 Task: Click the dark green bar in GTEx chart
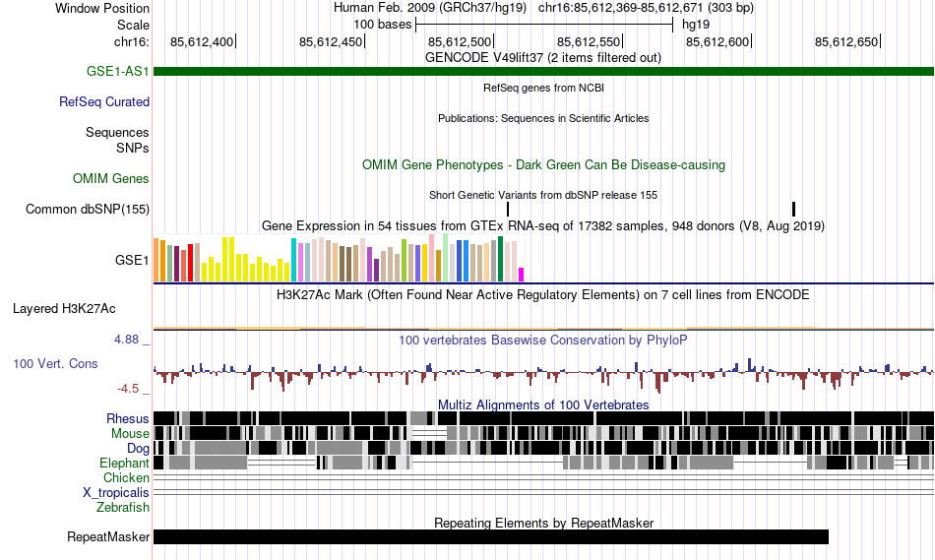[500, 259]
